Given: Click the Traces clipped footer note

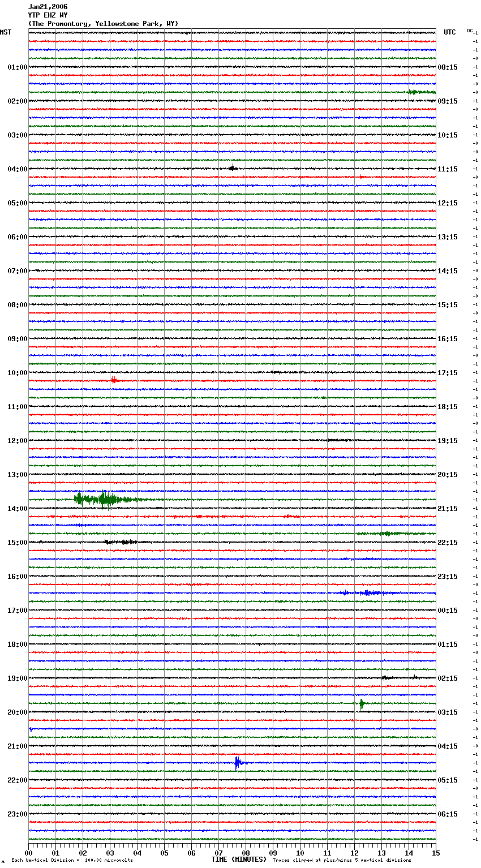Looking at the screenshot, I should (x=342, y=861).
